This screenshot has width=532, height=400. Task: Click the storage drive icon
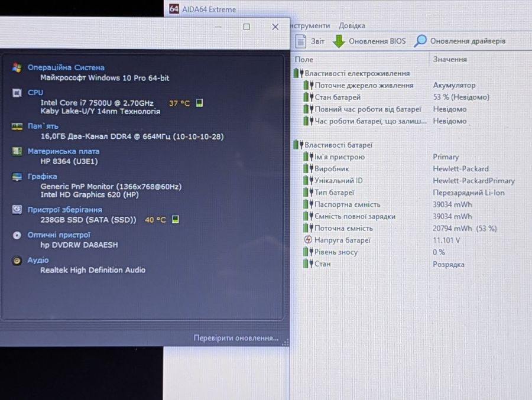point(17,210)
